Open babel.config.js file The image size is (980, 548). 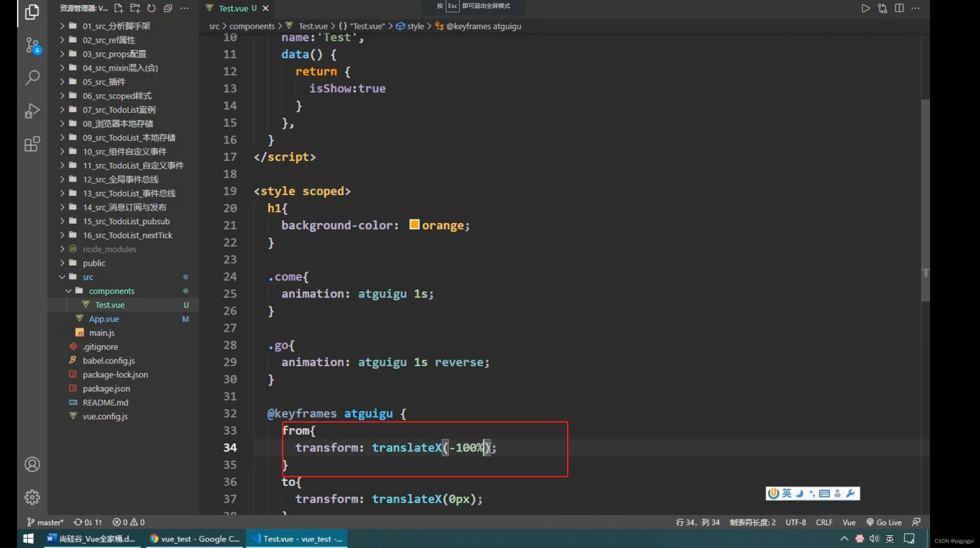123,361
